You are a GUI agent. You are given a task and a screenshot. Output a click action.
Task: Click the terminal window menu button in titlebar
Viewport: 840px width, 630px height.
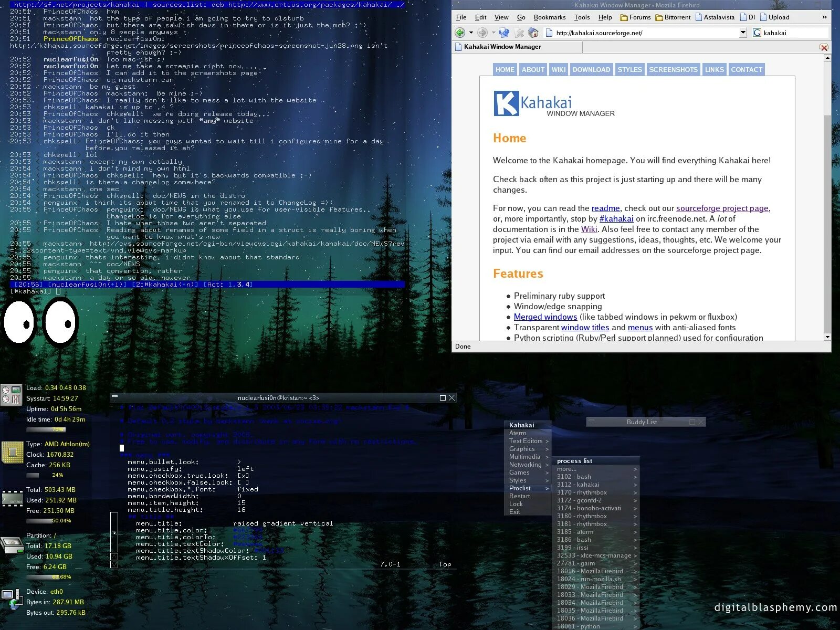[x=115, y=397]
